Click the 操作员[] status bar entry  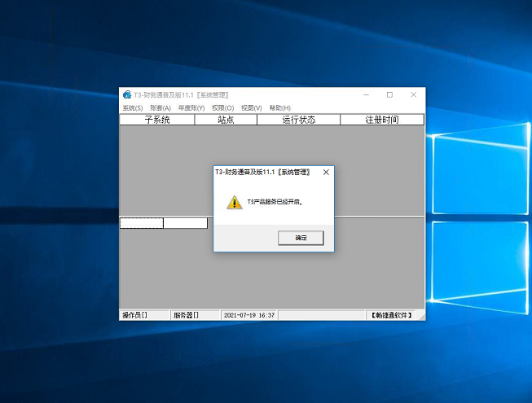coord(144,315)
